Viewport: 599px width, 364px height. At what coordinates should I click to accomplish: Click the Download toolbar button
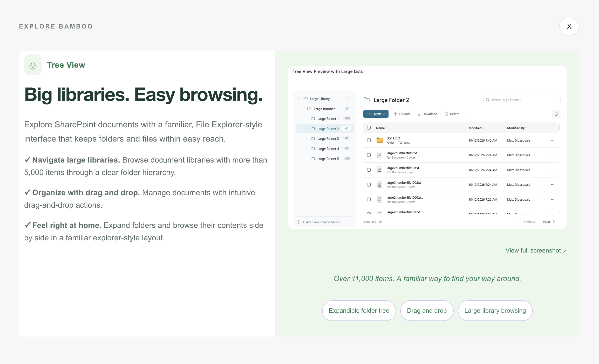pos(427,114)
